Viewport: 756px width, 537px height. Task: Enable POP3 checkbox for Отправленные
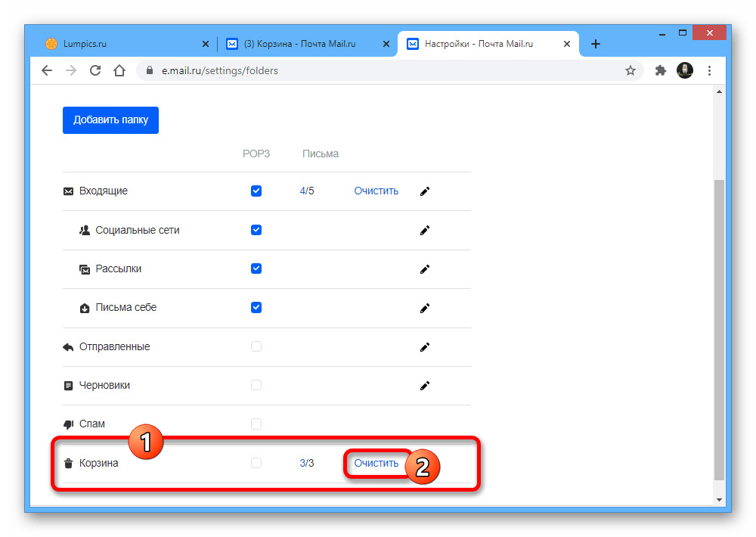(256, 346)
